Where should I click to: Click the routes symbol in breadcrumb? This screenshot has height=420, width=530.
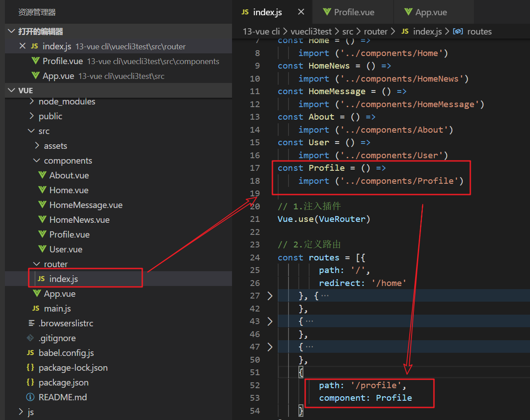(x=479, y=31)
